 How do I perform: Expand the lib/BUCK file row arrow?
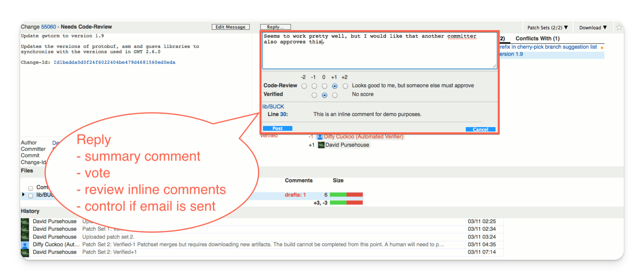tap(23, 194)
